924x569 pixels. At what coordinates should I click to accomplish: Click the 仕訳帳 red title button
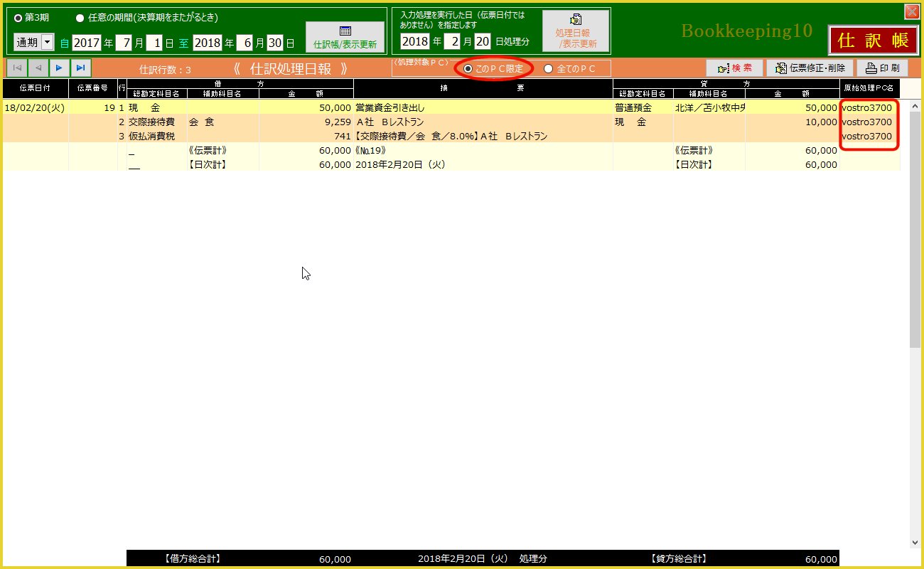click(x=873, y=41)
